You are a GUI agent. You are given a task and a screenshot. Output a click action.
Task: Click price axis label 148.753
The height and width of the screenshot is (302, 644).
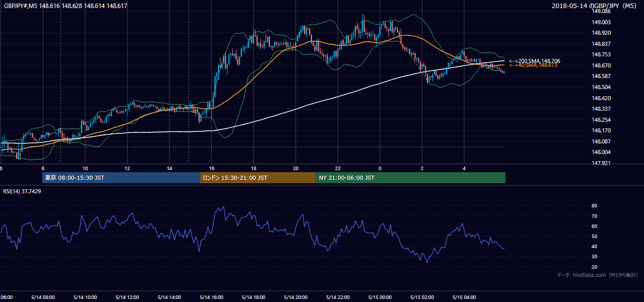[601, 54]
